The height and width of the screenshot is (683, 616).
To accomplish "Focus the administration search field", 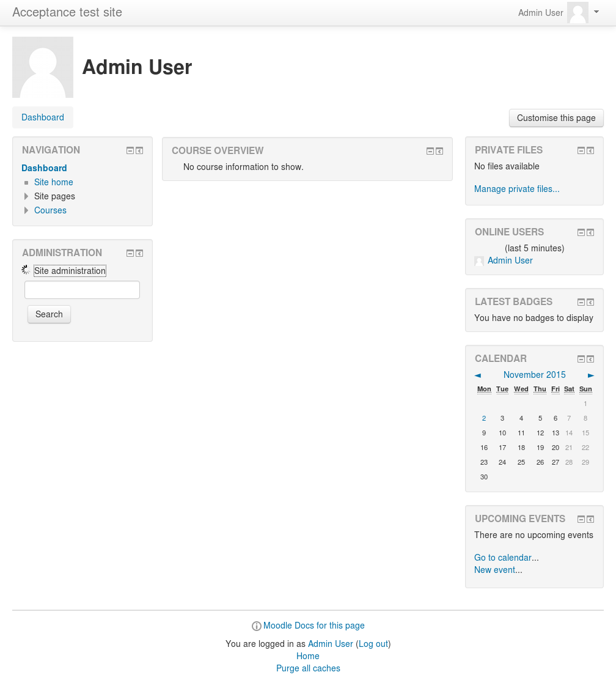I will [82, 290].
